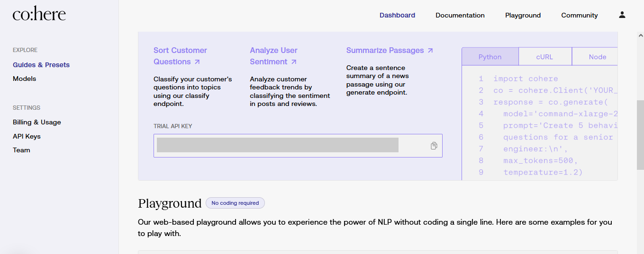This screenshot has height=254, width=644.
Task: Click the 'EXPLORE' sidebar heading
Action: click(x=25, y=50)
